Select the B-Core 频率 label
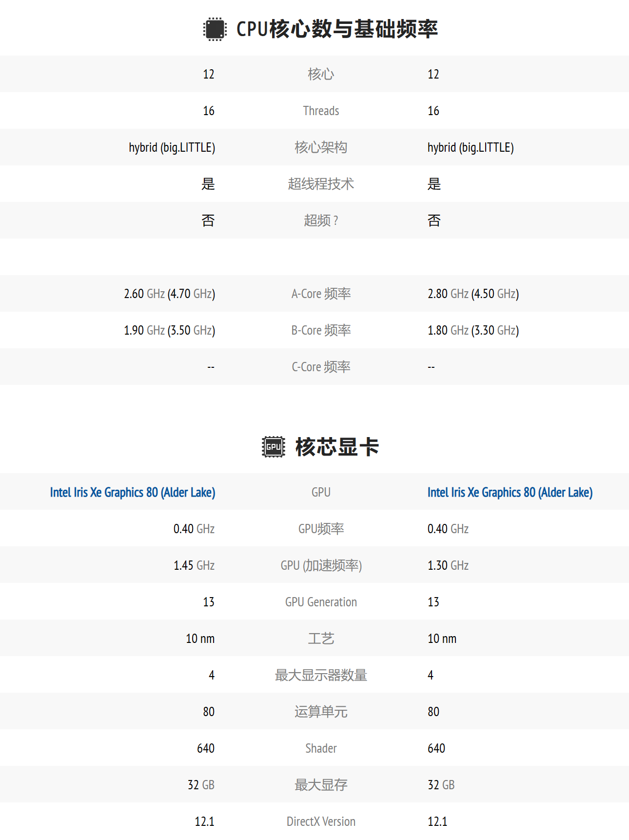The height and width of the screenshot is (840, 629). tap(321, 330)
